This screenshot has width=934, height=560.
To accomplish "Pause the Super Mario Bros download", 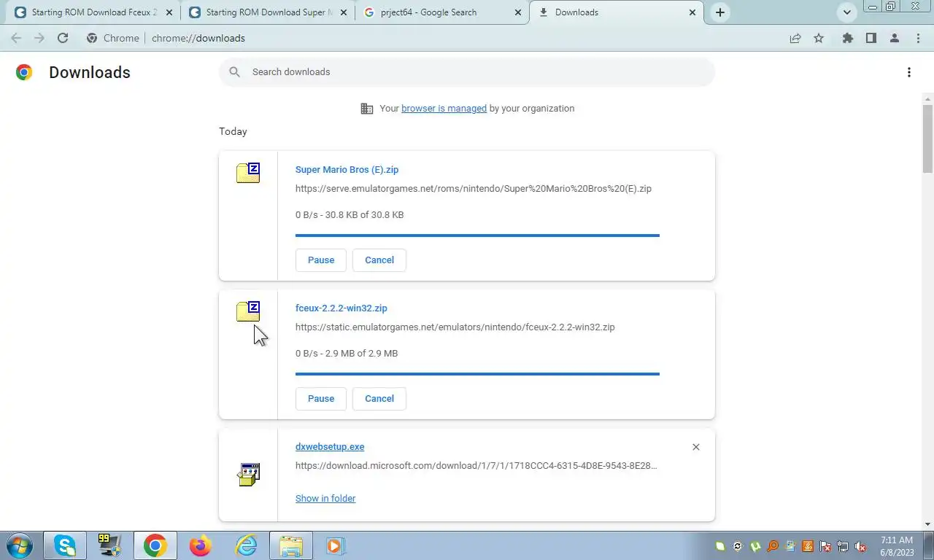I will click(321, 260).
